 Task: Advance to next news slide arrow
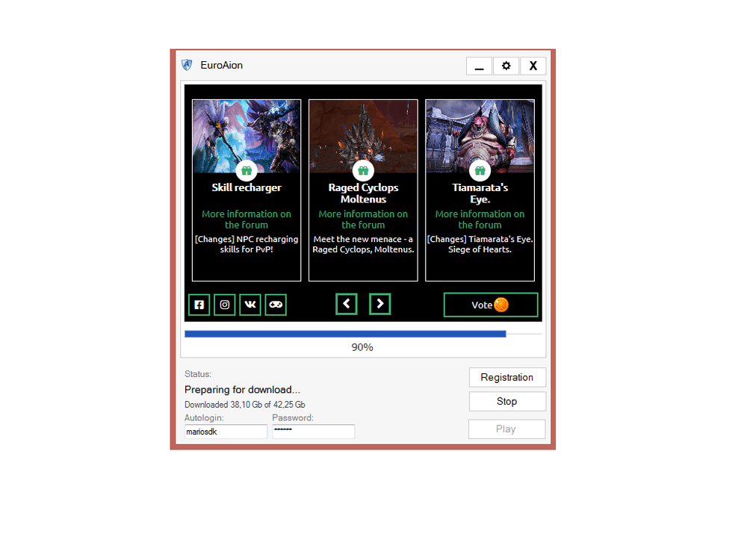pyautogui.click(x=379, y=303)
